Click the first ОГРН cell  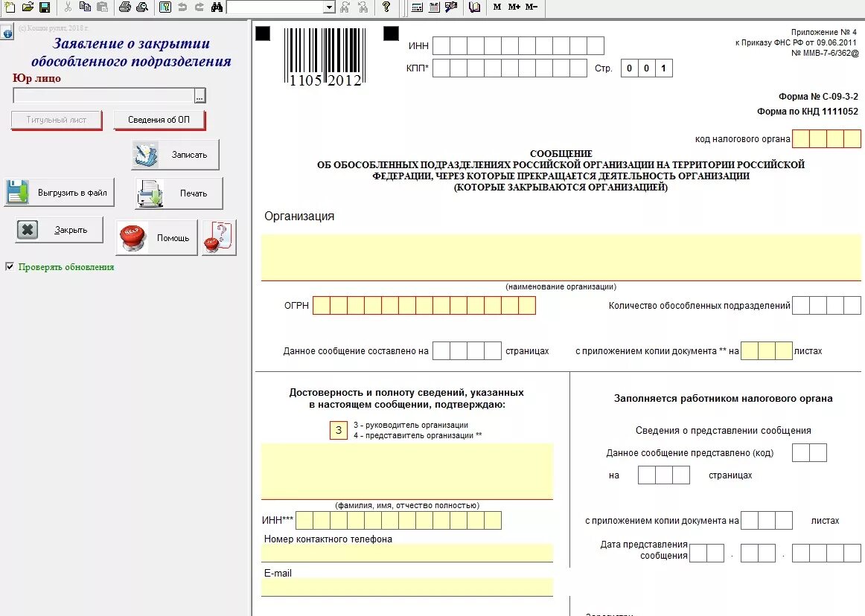click(x=322, y=306)
